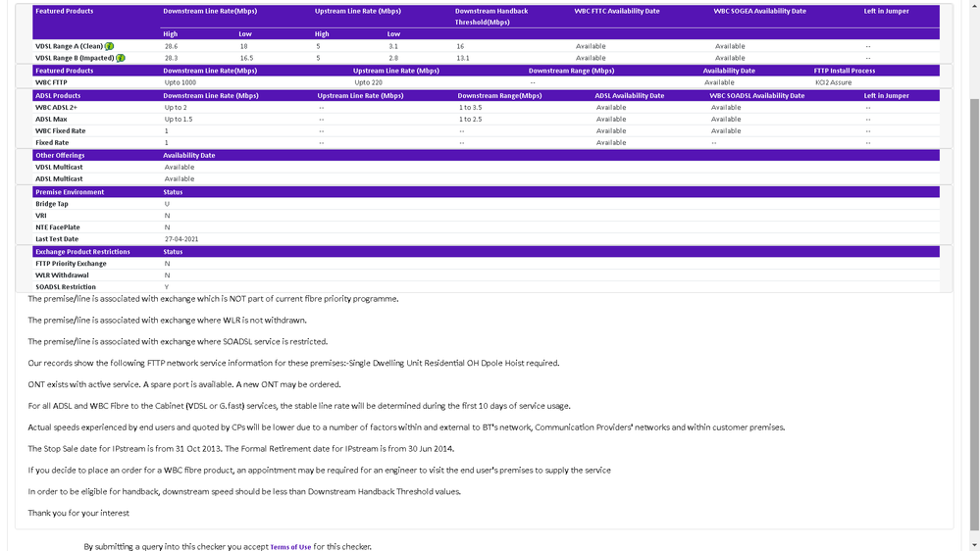
Task: Select the WBC Fixed Rate row label
Action: 61,131
